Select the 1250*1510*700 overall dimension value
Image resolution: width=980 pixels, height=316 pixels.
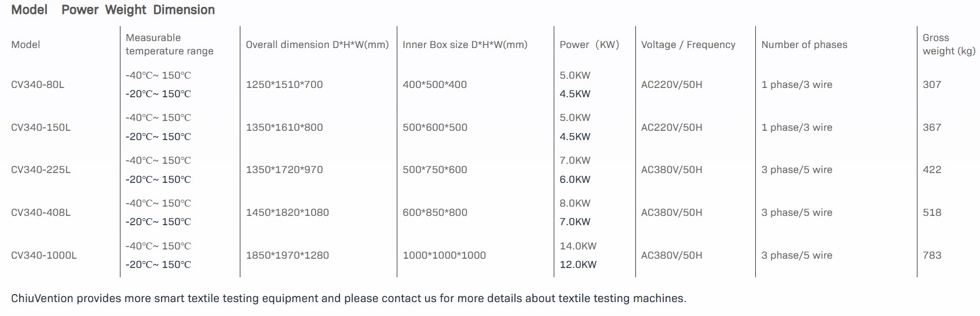coord(284,84)
